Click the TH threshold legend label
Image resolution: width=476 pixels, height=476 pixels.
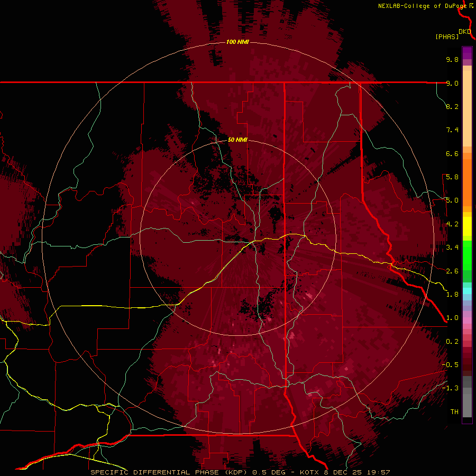(x=454, y=412)
